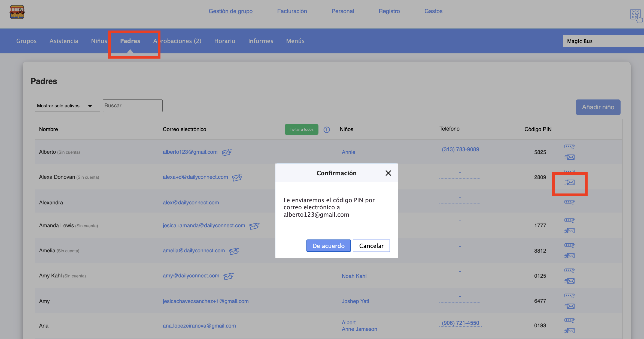The height and width of the screenshot is (339, 644).
Task: Email PIN code icon for Alberto row
Action: click(x=569, y=157)
